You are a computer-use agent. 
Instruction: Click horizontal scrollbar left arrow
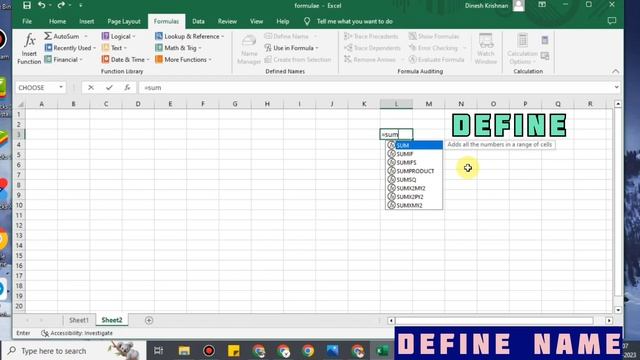coord(391,321)
